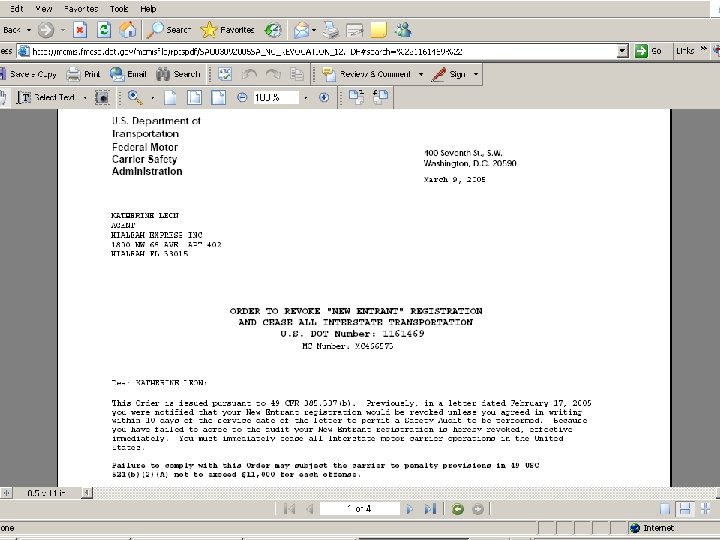Click the green Previous View button
Screen dimensions: 720x540
click(457, 509)
